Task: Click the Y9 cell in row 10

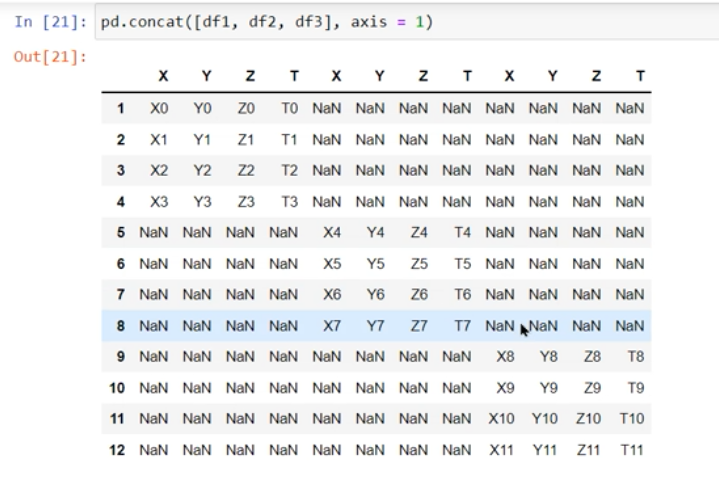Action: click(x=549, y=387)
